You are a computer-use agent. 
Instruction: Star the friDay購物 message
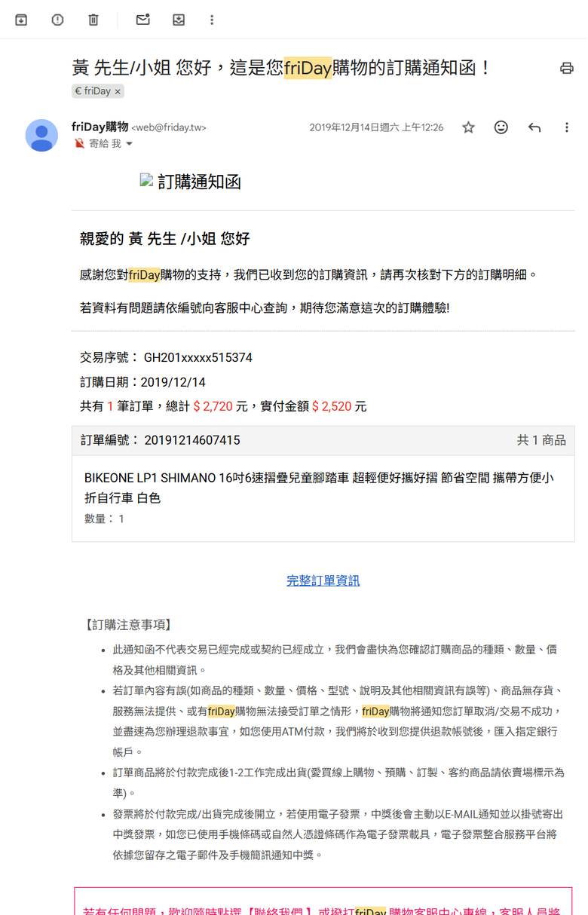468,127
